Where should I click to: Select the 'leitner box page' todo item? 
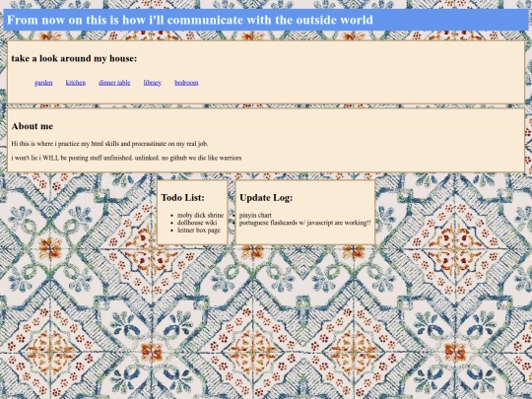pos(199,230)
